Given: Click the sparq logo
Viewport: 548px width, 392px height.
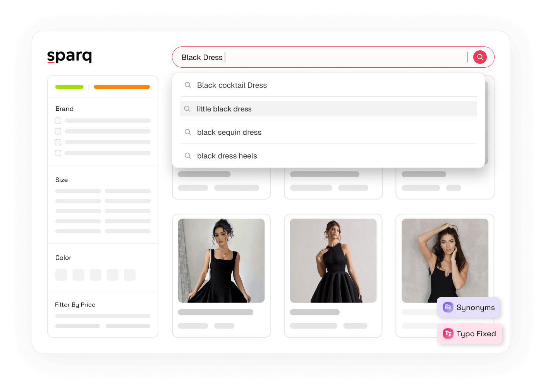Looking at the screenshot, I should (x=69, y=56).
